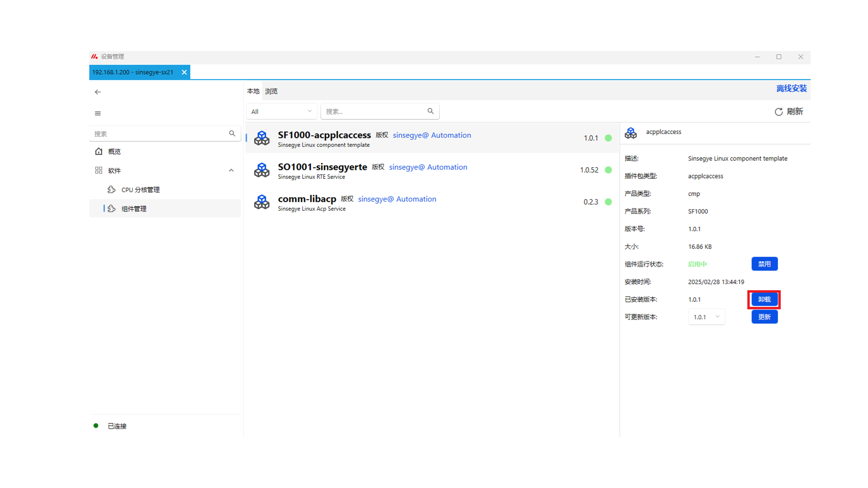This screenshot has width=868, height=488.
Task: Click the grid icon beside 软件
Action: [x=99, y=170]
